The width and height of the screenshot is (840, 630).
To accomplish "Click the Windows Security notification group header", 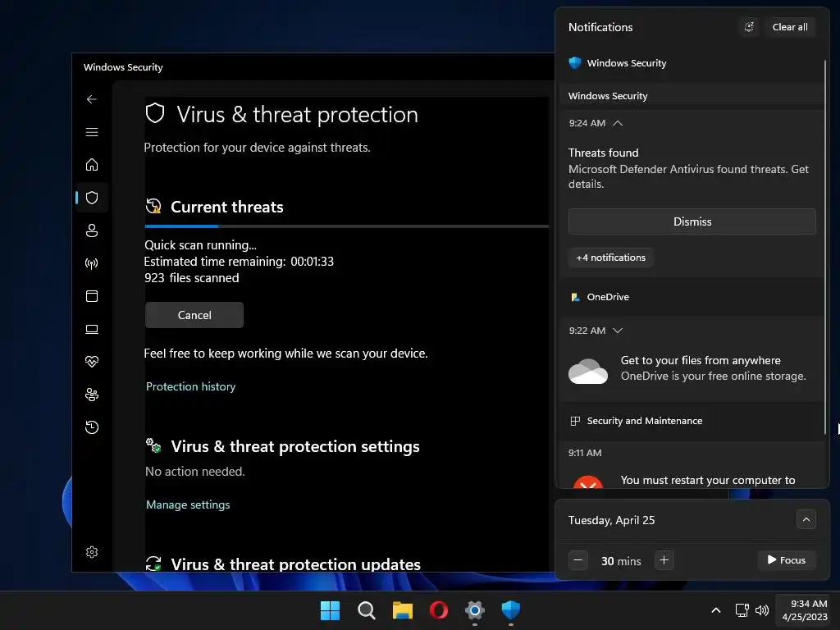I will (x=691, y=62).
